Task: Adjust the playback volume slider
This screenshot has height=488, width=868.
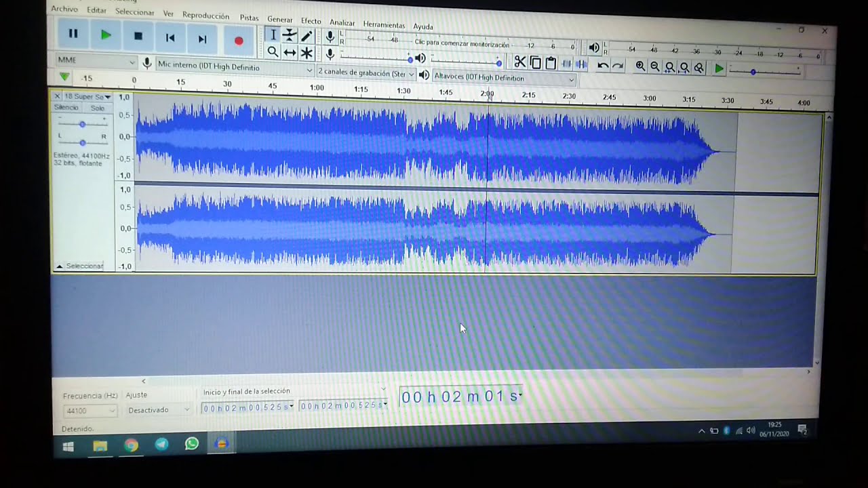Action: (465, 62)
